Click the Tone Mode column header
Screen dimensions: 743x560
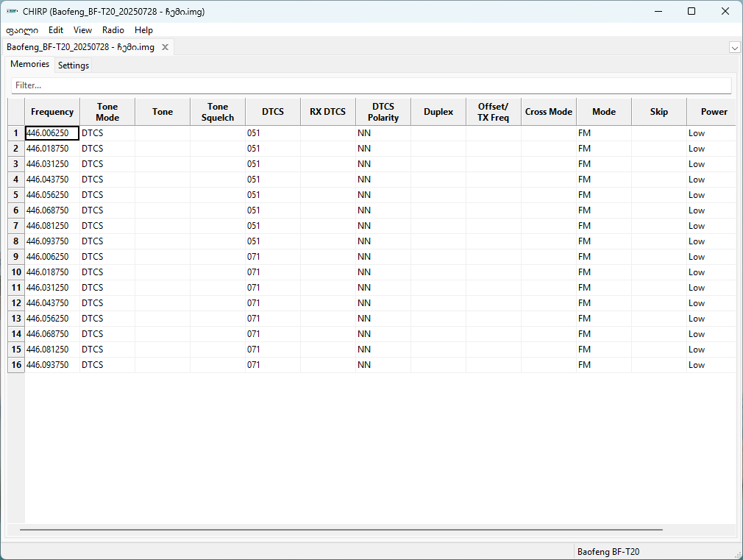(107, 112)
